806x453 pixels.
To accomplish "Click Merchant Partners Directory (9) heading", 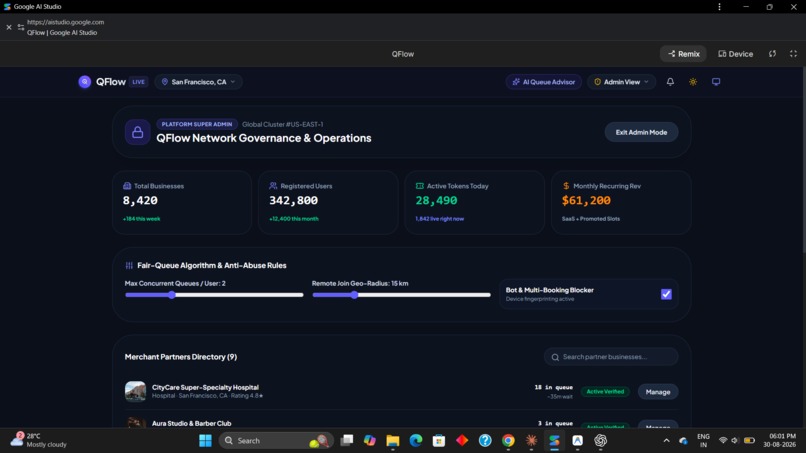I will [181, 357].
